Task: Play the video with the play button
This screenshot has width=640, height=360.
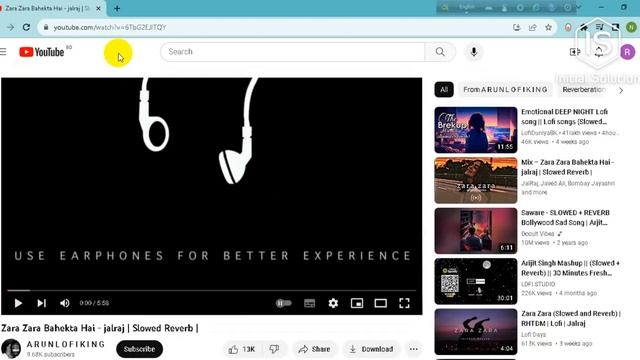Action: 18,303
